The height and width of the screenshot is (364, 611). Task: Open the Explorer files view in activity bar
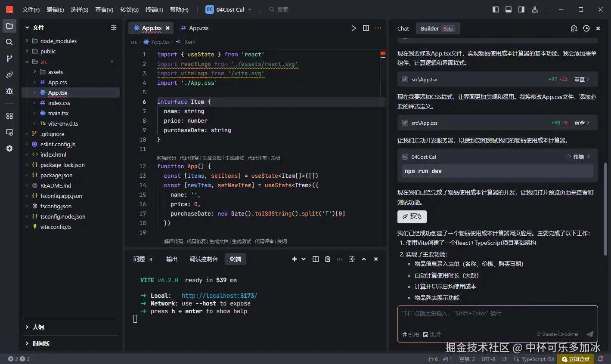coord(9,26)
